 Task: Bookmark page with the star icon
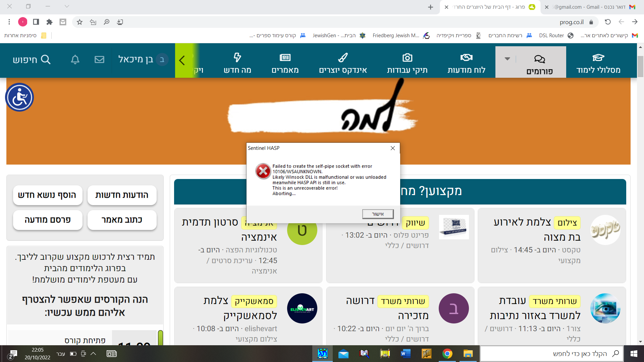pyautogui.click(x=79, y=22)
